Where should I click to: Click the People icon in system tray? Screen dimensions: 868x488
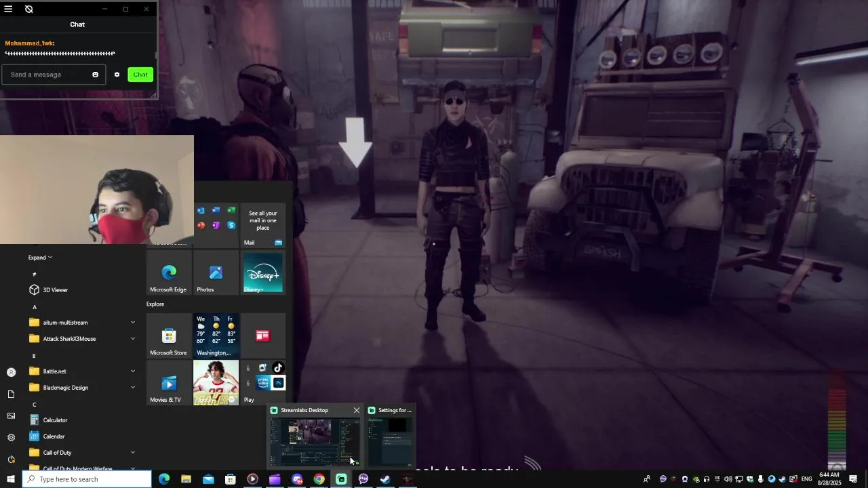646,479
